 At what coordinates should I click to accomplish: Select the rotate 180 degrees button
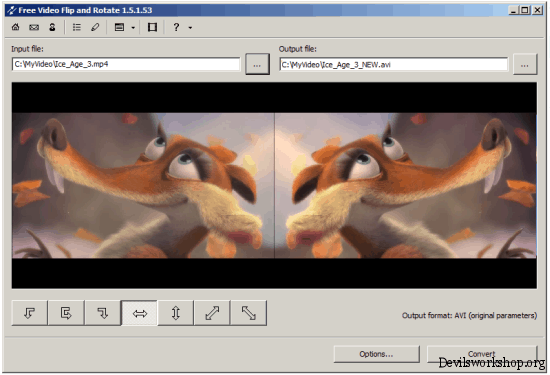(x=66, y=313)
